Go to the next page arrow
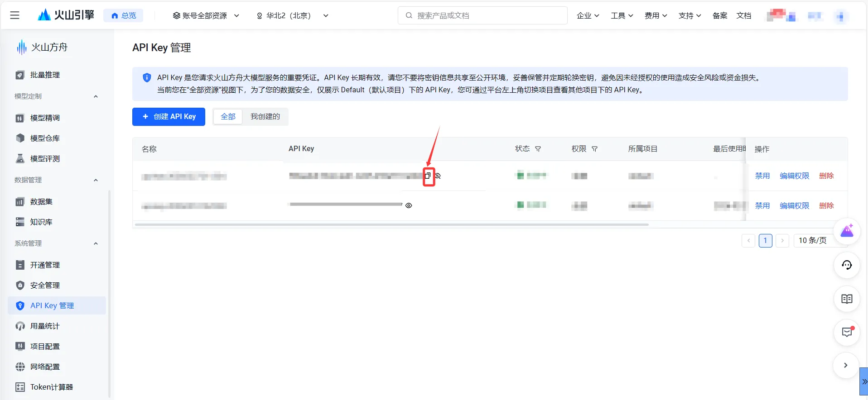The width and height of the screenshot is (868, 400). coord(782,240)
